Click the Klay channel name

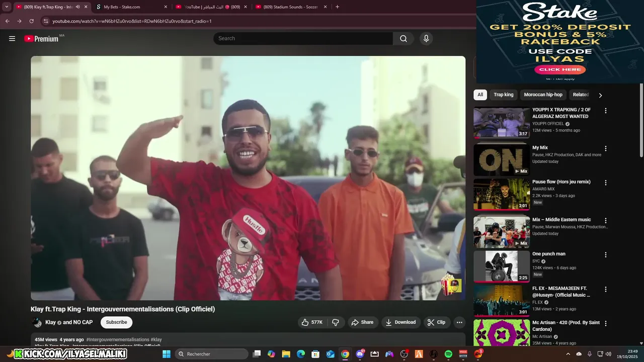click(x=50, y=322)
